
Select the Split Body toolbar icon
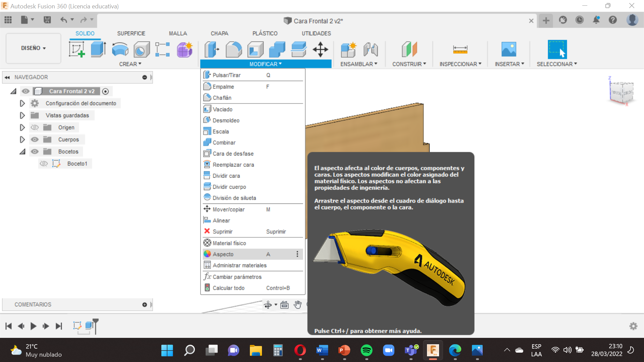[x=299, y=49]
